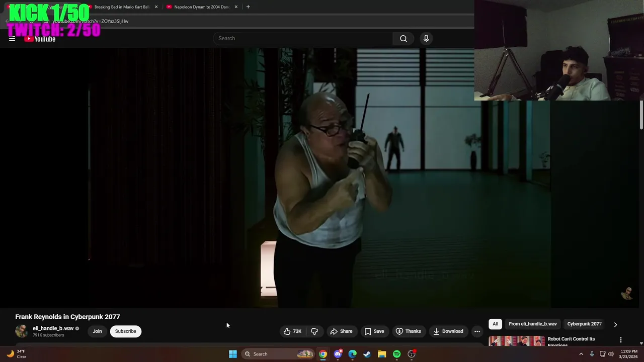Open OBS Studio from the taskbar
This screenshot has height=362, width=644.
coord(412,354)
